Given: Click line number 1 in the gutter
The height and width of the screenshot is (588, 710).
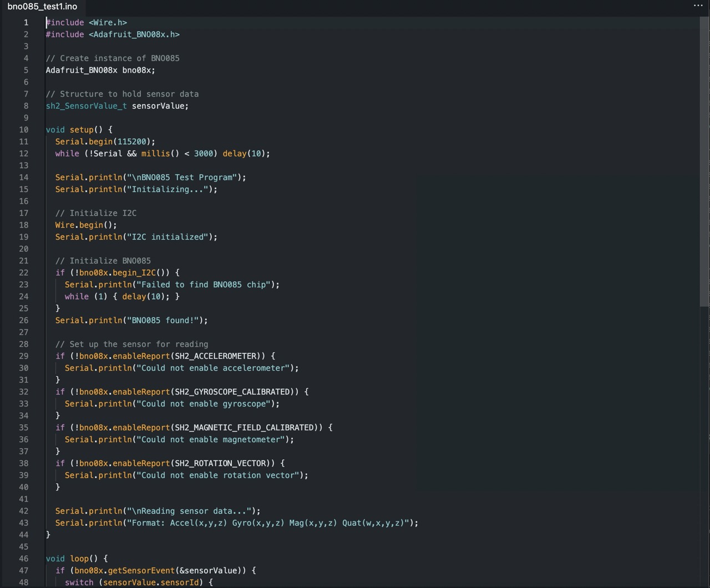Looking at the screenshot, I should [x=26, y=23].
